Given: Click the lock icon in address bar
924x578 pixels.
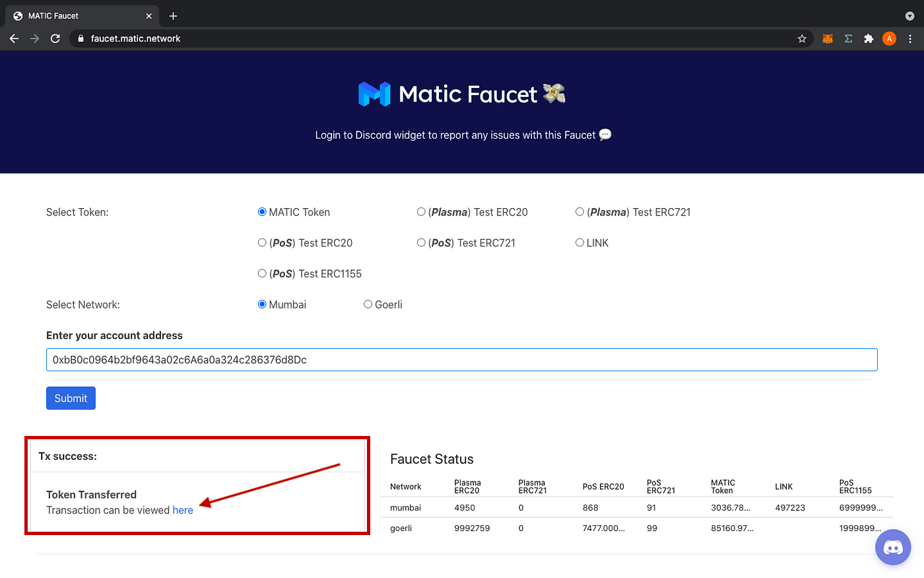Looking at the screenshot, I should coord(81,38).
